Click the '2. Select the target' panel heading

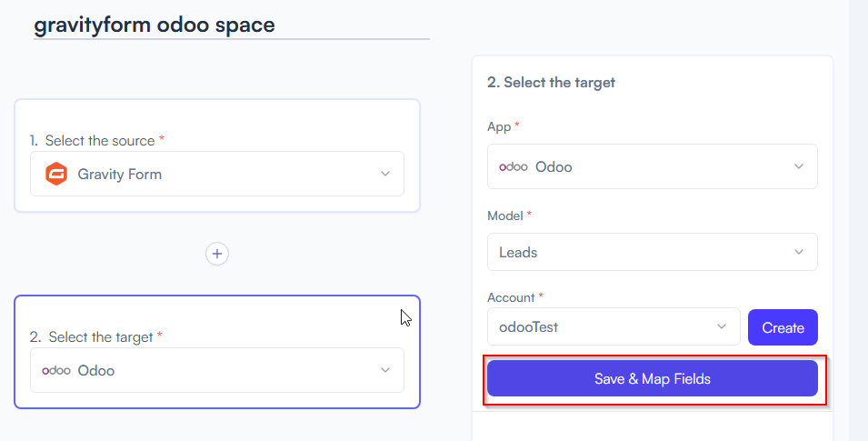551,83
